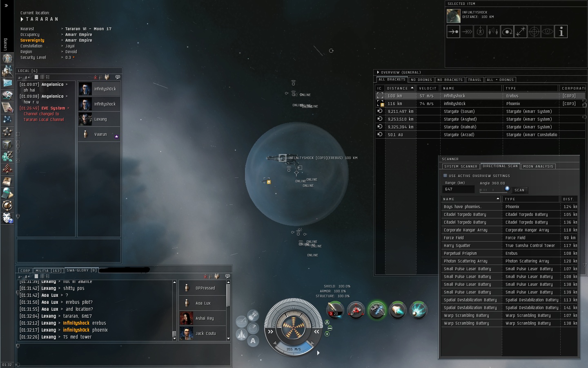Sort overview by the Distance column
Screen dimensions: 588x368
click(400, 88)
